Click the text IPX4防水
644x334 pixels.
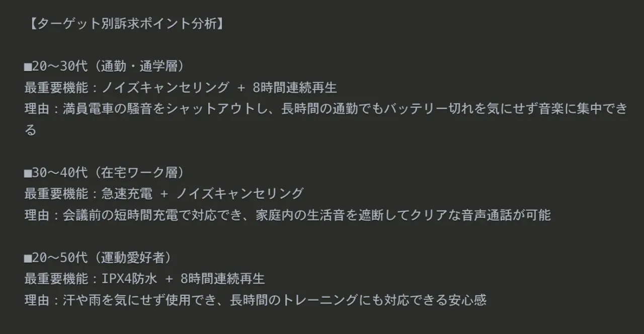pyautogui.click(x=129, y=279)
